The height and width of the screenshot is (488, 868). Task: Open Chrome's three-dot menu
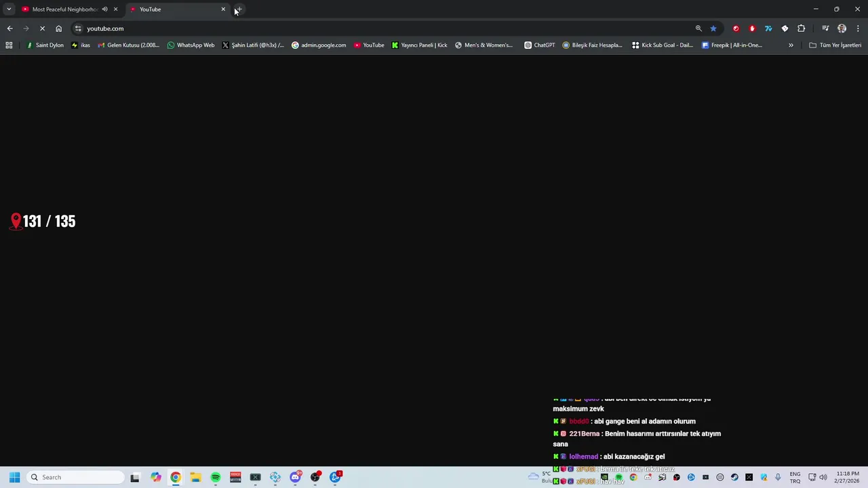[x=858, y=28]
